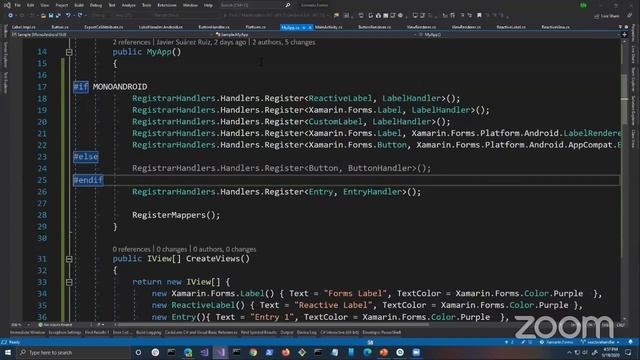The width and height of the screenshot is (640, 360).
Task: Click the '2 references' CodeLens link above MyApp()
Action: [131, 42]
